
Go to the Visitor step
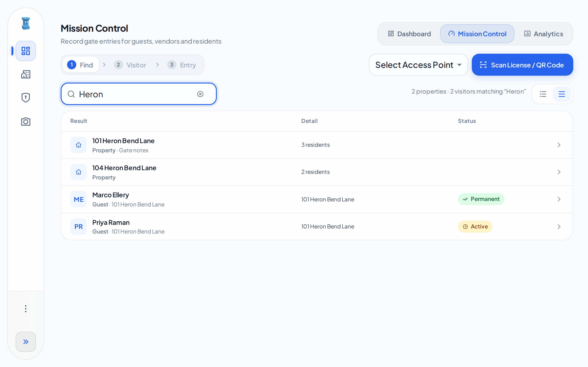(x=130, y=65)
